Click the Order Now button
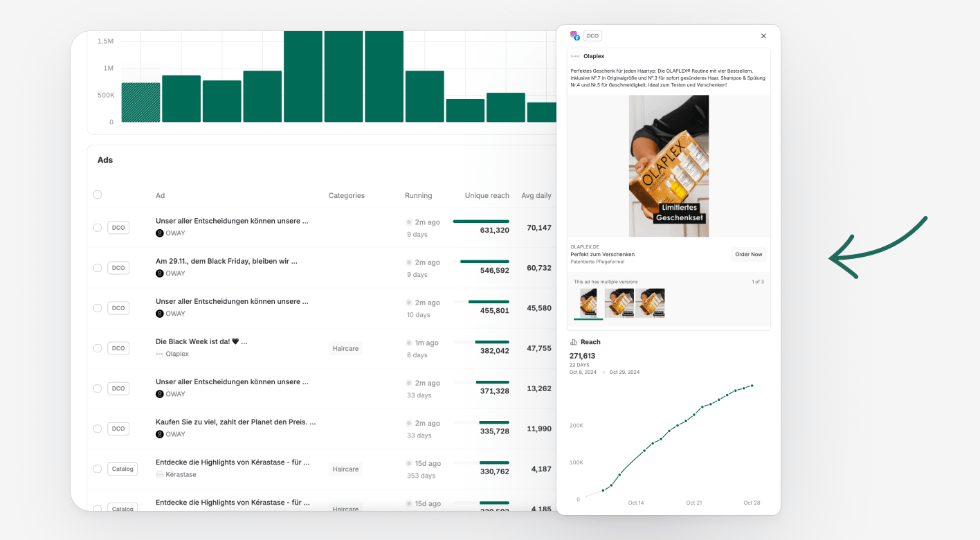Screen dimensions: 980x540 coord(749,254)
